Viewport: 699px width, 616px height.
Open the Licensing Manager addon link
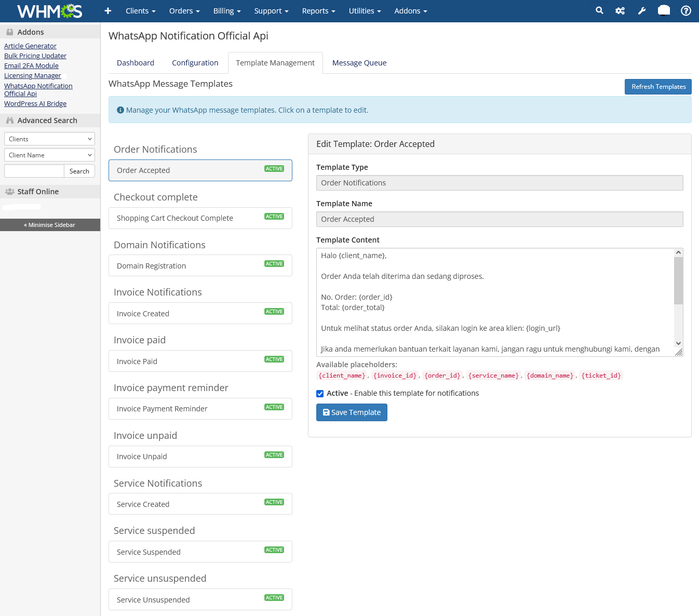(33, 76)
